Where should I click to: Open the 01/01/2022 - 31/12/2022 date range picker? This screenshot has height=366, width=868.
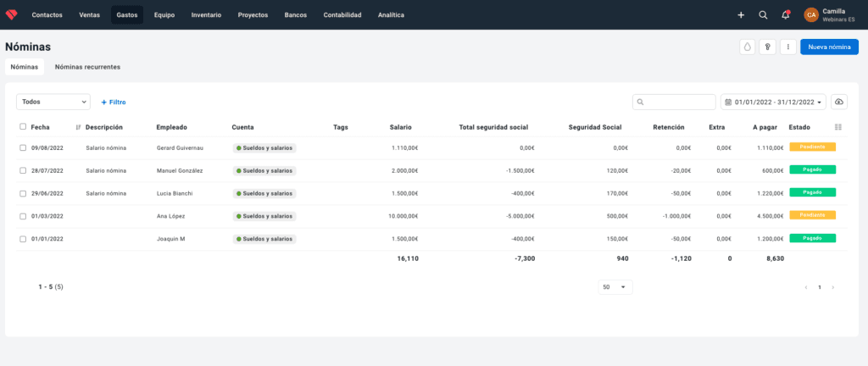(x=773, y=102)
